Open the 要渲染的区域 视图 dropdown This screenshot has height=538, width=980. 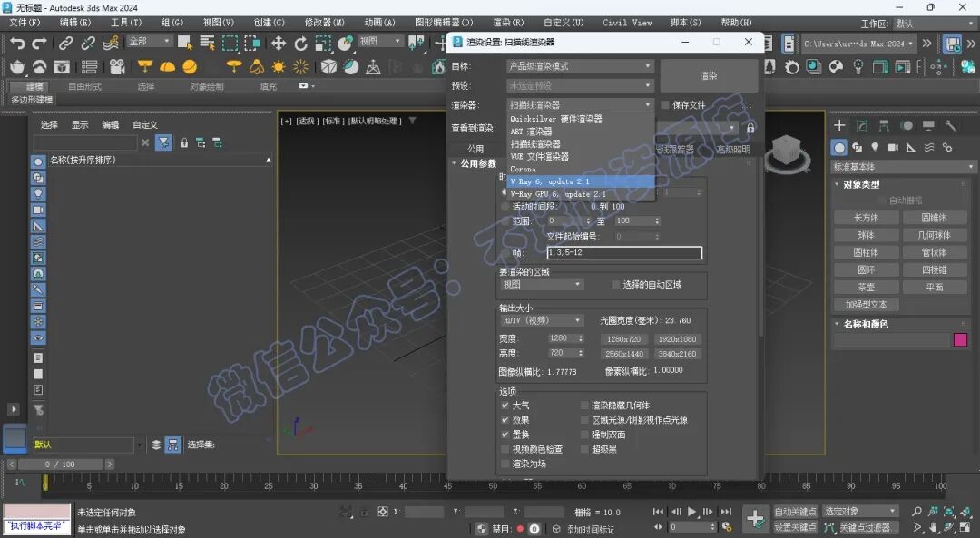click(x=541, y=284)
